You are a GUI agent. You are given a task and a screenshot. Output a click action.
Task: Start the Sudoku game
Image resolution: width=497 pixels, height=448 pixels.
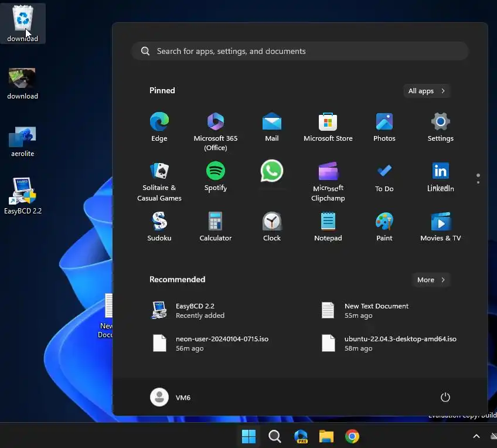pos(159,226)
